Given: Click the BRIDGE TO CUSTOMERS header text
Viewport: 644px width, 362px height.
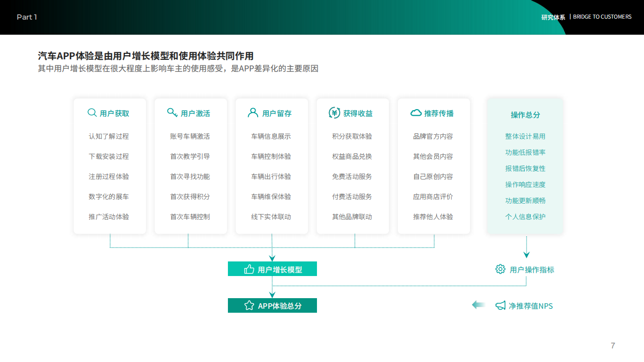Looking at the screenshot, I should 602,17.
